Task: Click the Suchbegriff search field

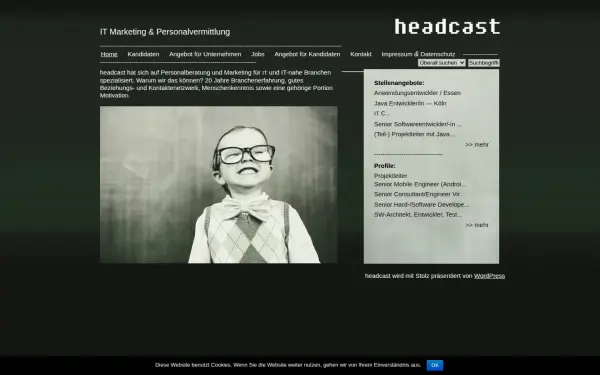Action: [484, 63]
